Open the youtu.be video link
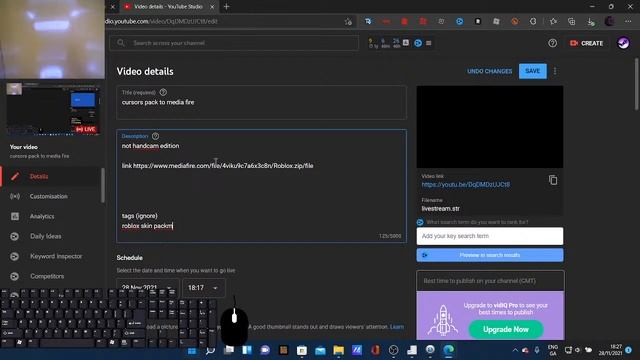This screenshot has width=640, height=360. (466, 184)
